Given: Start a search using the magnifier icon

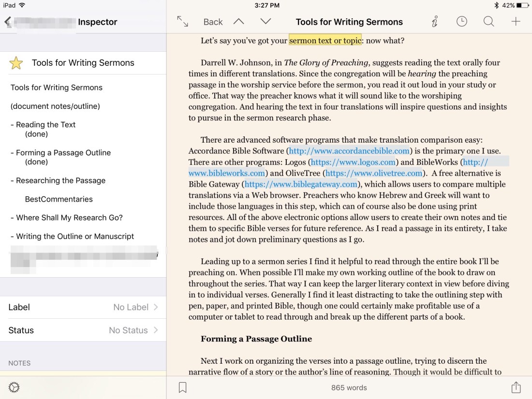Looking at the screenshot, I should (488, 21).
